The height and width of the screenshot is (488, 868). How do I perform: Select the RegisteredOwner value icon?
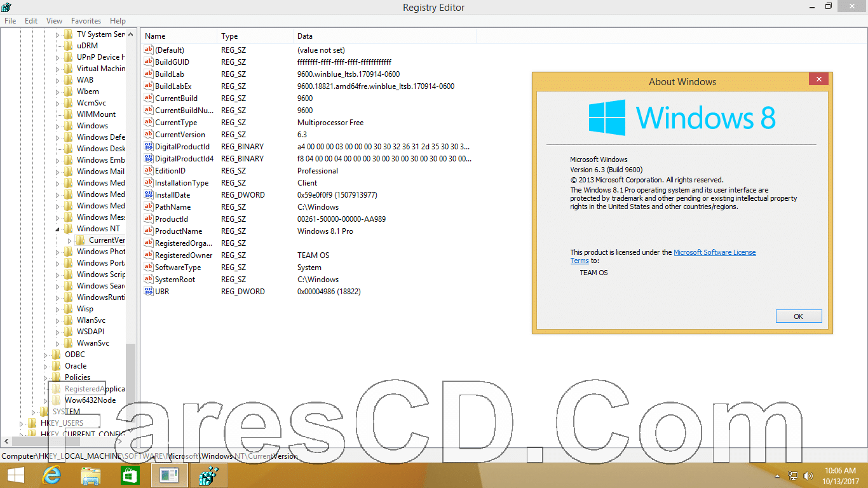click(149, 255)
